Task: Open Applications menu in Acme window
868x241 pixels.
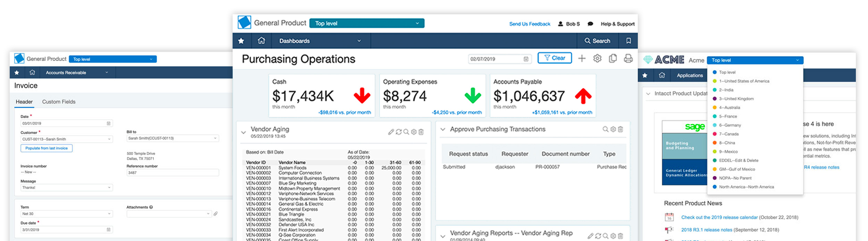Action: click(x=690, y=75)
